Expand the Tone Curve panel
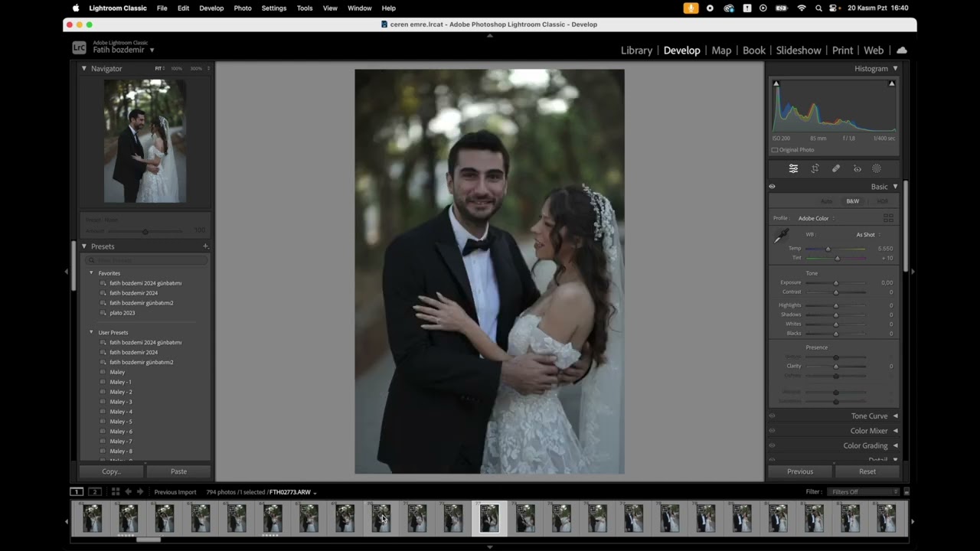 tap(895, 416)
